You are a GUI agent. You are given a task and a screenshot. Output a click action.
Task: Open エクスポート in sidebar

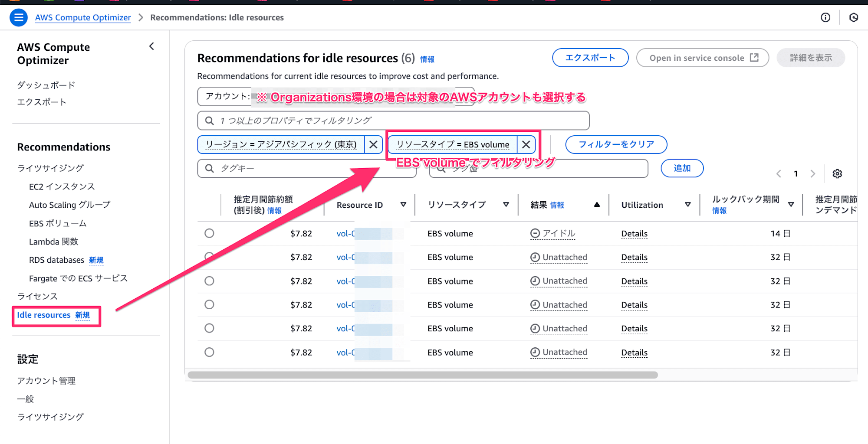42,102
